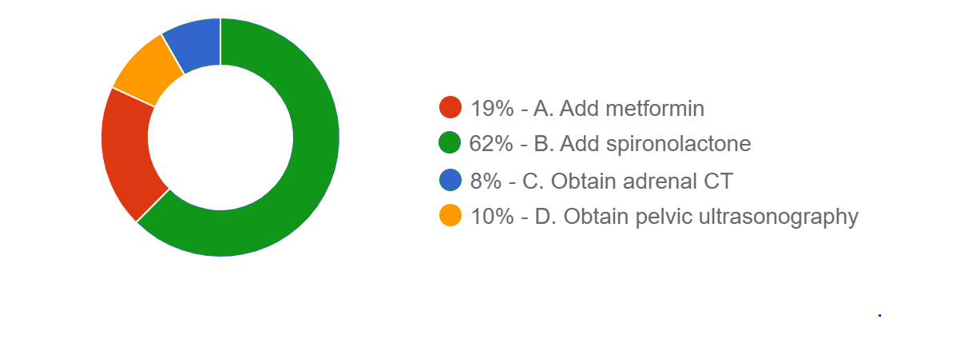Click the blue legend dot for adrenal CT

coord(450,181)
